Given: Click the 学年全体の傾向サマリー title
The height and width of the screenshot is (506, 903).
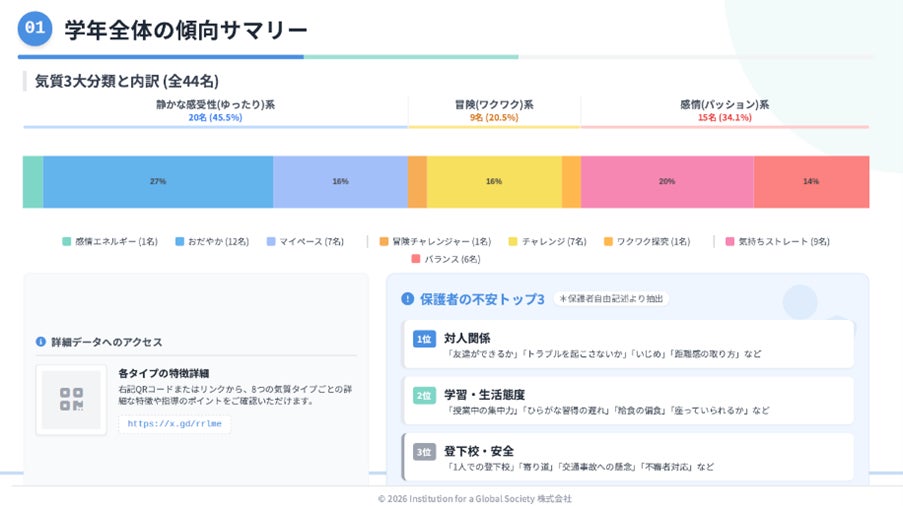Looking at the screenshot, I should pyautogui.click(x=185, y=30).
